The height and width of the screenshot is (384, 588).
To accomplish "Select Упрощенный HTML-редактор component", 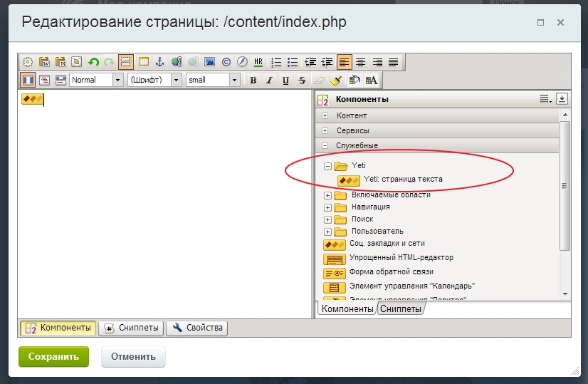I will click(388, 258).
